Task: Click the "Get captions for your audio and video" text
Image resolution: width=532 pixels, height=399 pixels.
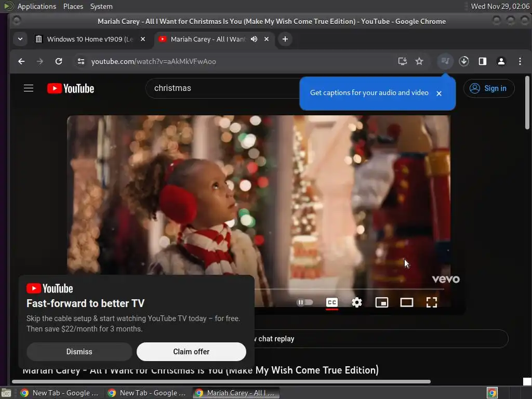Action: point(369,92)
